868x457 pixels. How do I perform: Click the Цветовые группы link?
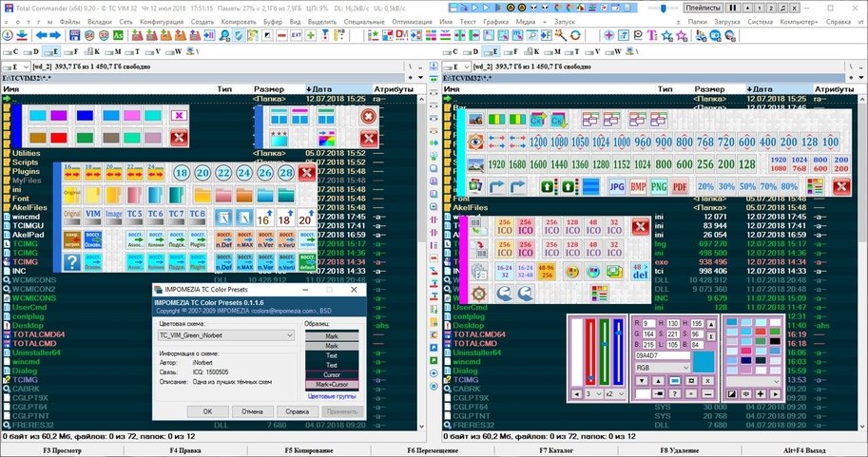pyautogui.click(x=332, y=397)
